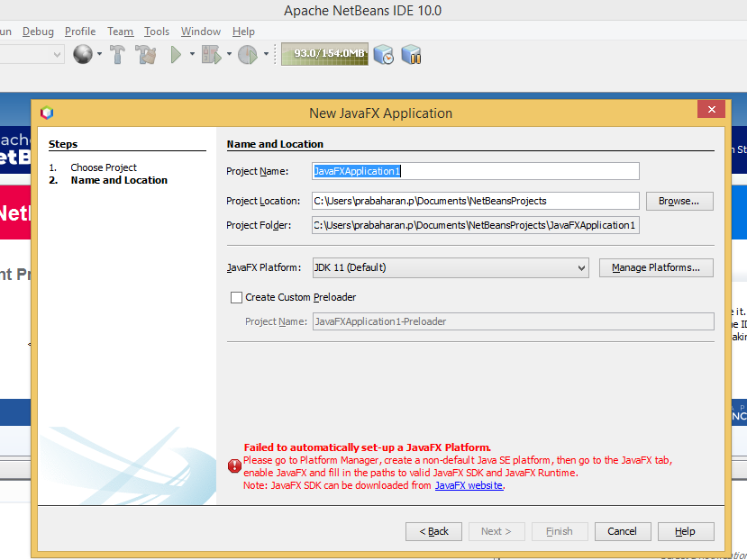Expand the Debug Project dropdown arrow
747x560 pixels.
229,54
